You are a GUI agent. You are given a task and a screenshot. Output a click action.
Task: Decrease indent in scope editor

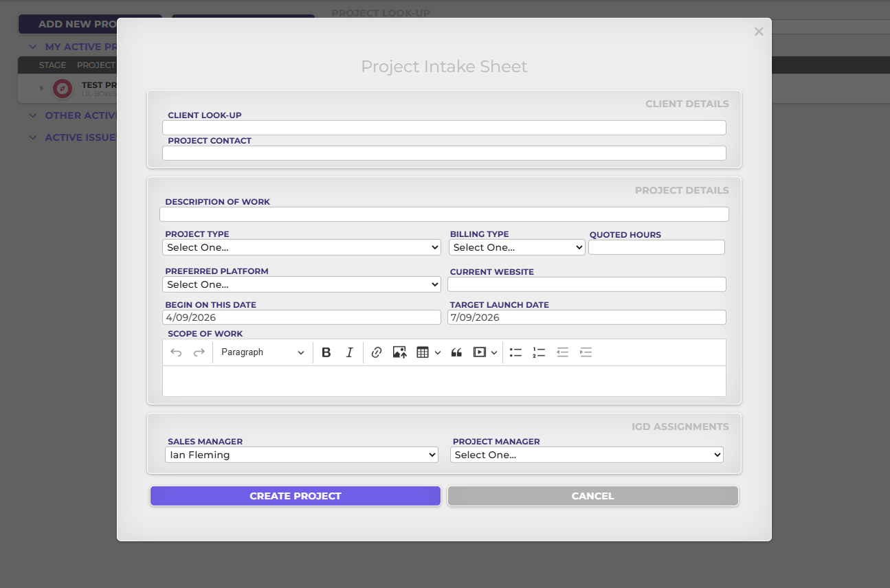pyautogui.click(x=563, y=352)
